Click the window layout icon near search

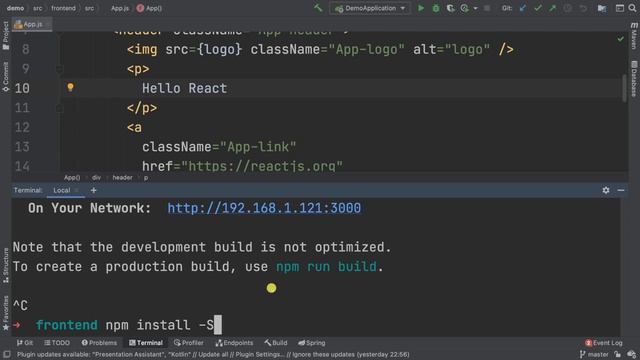pyautogui.click(x=620, y=8)
